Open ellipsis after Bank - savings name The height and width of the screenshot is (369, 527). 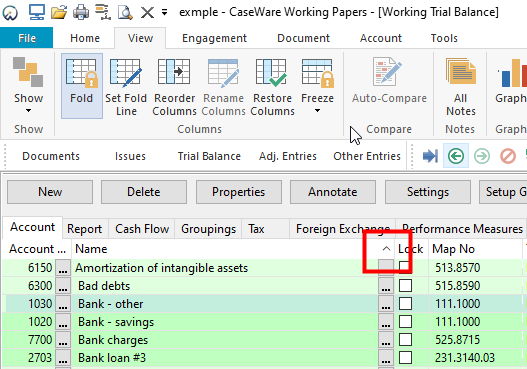click(x=386, y=322)
